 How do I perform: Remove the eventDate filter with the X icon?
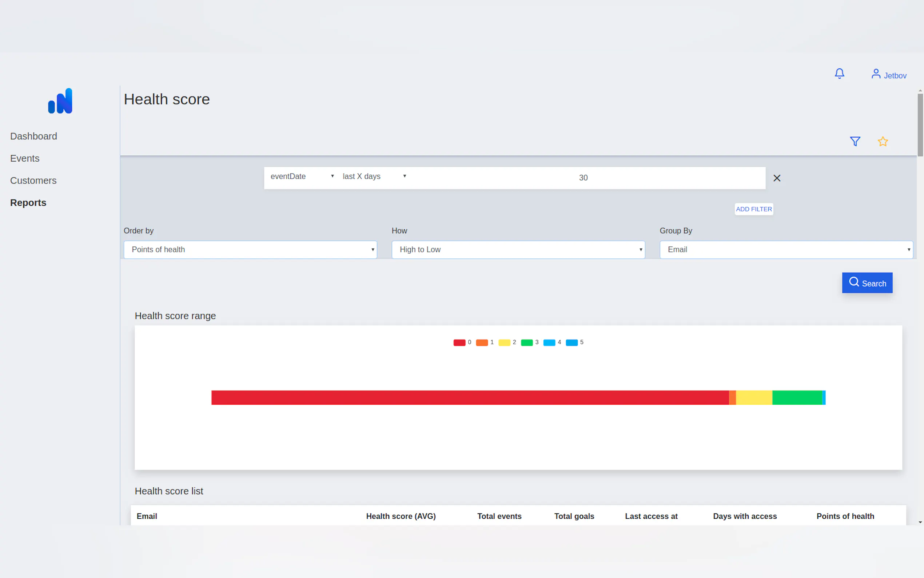pyautogui.click(x=777, y=178)
